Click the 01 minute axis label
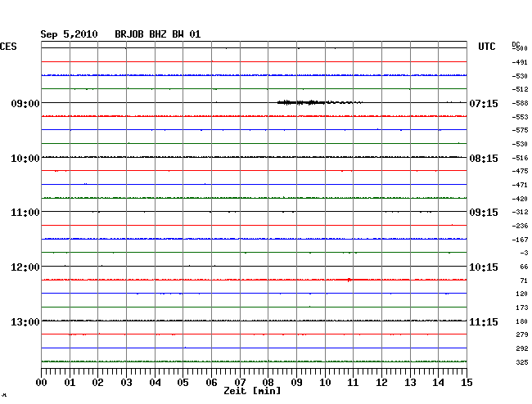Screen dimensions: 532x404 click(x=70, y=383)
